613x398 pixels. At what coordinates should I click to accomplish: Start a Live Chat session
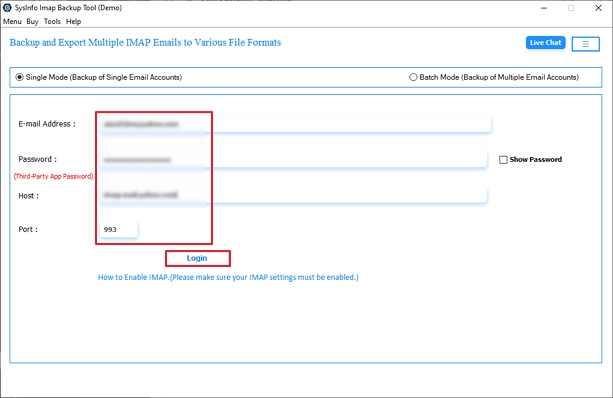545,43
